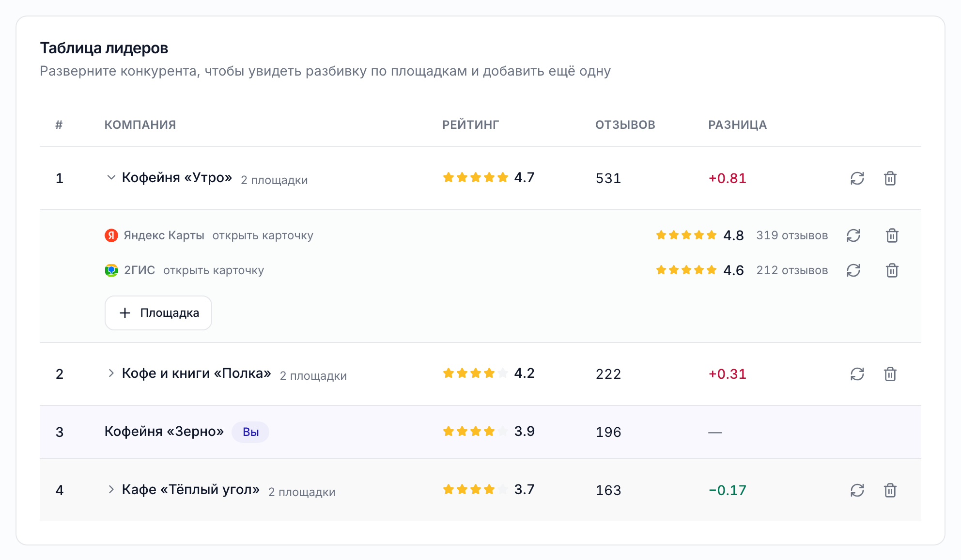961x560 pixels.
Task: Refresh the Яндекс Карты platform rating
Action: [x=853, y=235]
